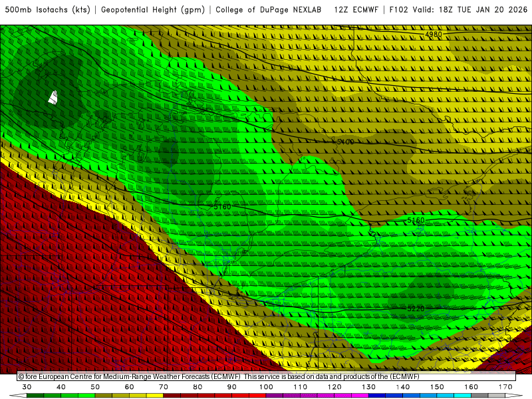Pick the light gray 165-170 kt legend swatch
The height and width of the screenshot is (399, 532).
click(497, 396)
